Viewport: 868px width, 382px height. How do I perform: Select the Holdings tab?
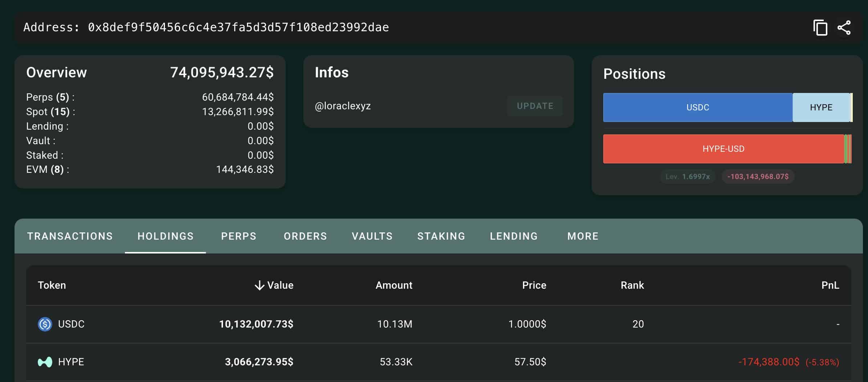(x=165, y=236)
